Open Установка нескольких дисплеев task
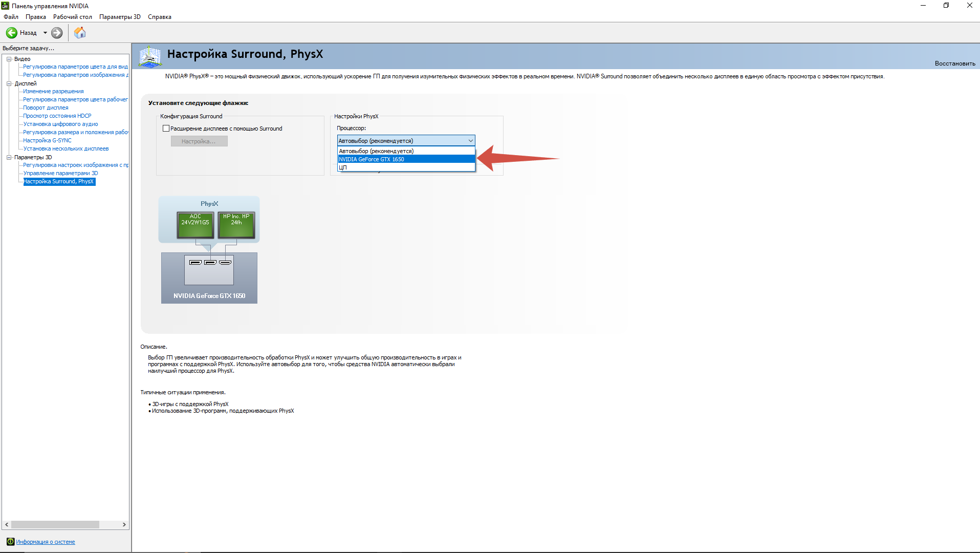This screenshot has height=553, width=980. tap(66, 148)
